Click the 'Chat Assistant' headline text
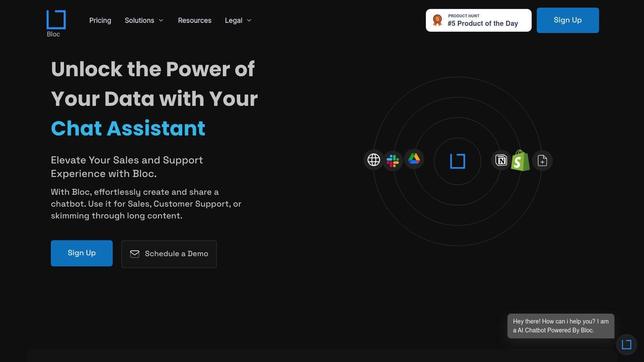The image size is (644, 362). pyautogui.click(x=128, y=128)
